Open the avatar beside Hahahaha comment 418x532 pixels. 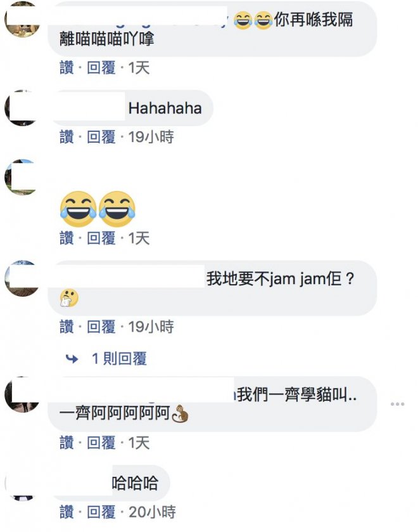tap(22, 108)
